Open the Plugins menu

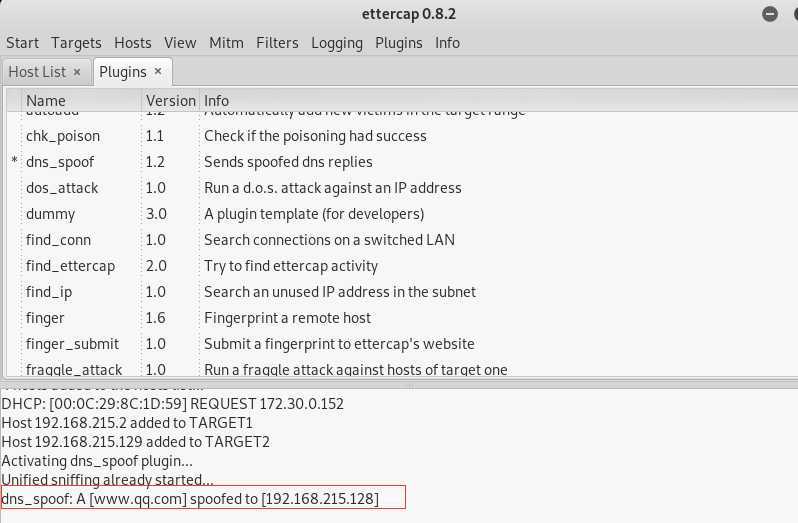click(x=398, y=43)
